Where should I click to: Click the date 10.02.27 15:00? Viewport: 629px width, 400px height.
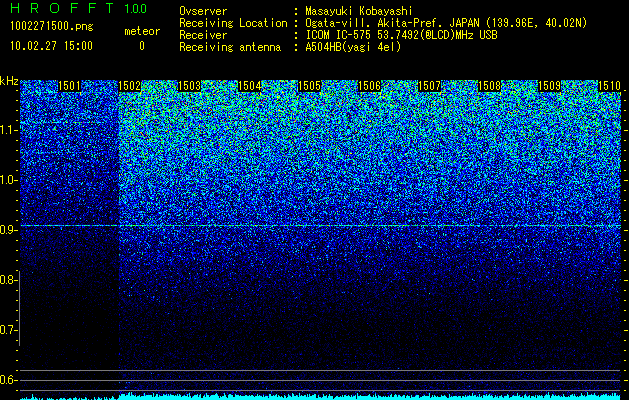pos(51,46)
